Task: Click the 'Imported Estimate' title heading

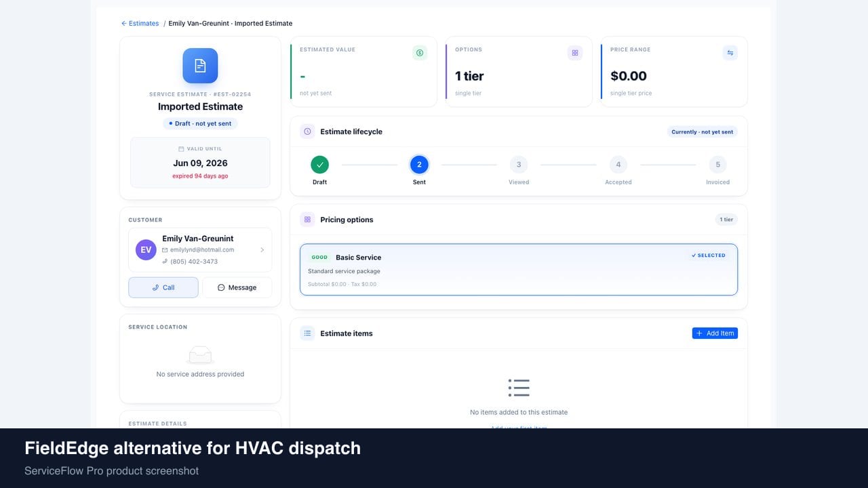Action: coord(200,106)
